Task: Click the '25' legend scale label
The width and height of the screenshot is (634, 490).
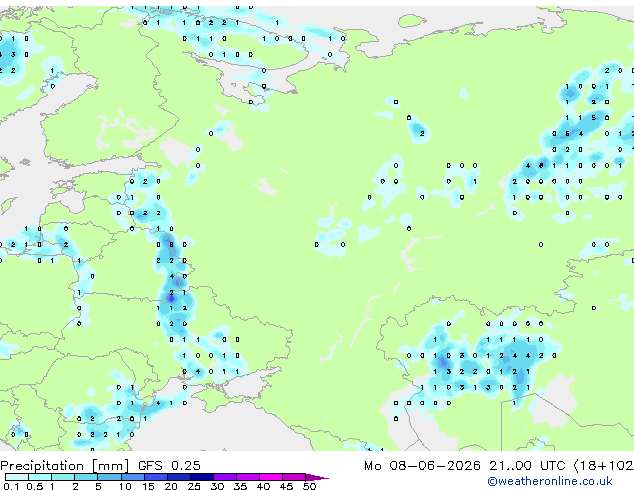Action: (194, 486)
